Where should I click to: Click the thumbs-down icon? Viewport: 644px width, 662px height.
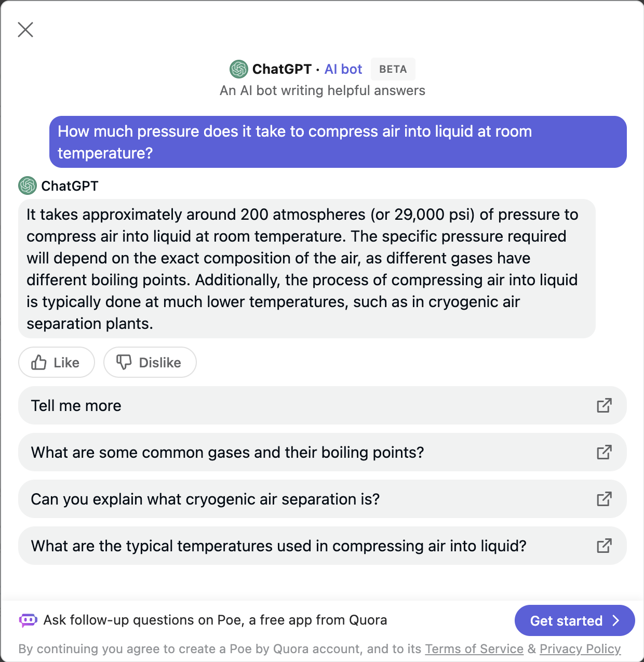point(124,362)
